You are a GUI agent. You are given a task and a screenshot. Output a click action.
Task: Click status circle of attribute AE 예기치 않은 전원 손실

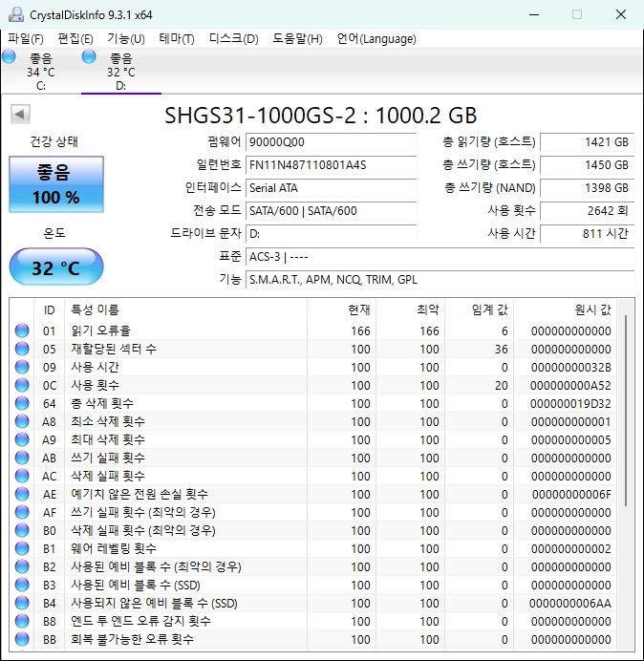pos(22,494)
